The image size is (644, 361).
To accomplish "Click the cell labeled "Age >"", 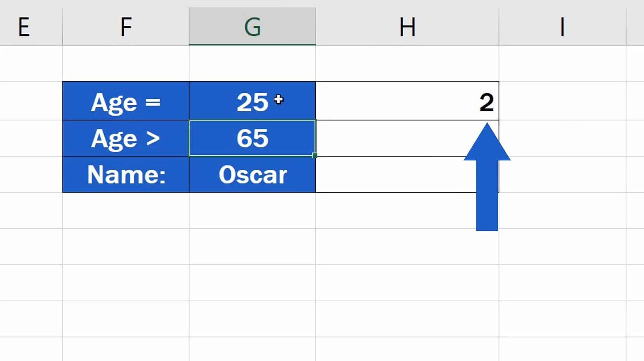I will [125, 138].
